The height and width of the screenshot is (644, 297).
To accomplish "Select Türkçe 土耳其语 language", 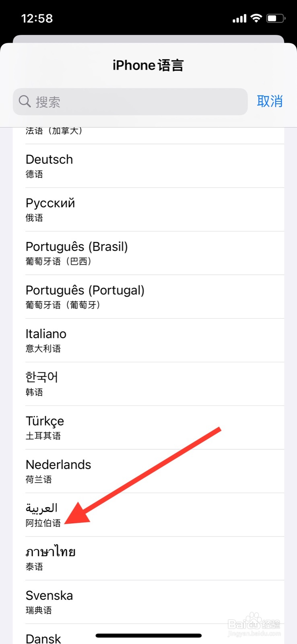I will (x=148, y=427).
